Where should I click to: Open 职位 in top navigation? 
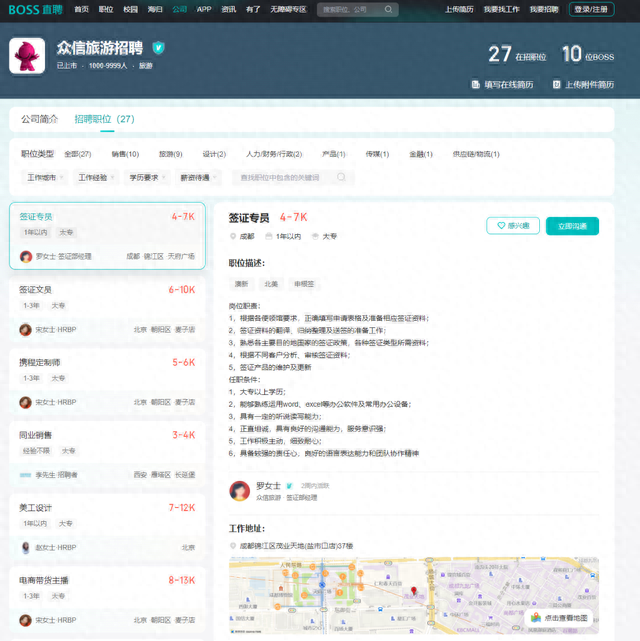click(106, 9)
